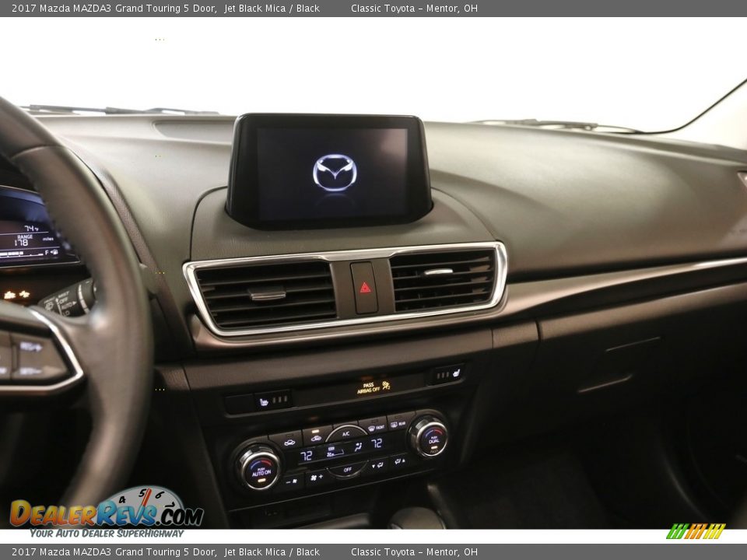
Task: Increase fan speed with the fan plus button
Action: tap(316, 476)
